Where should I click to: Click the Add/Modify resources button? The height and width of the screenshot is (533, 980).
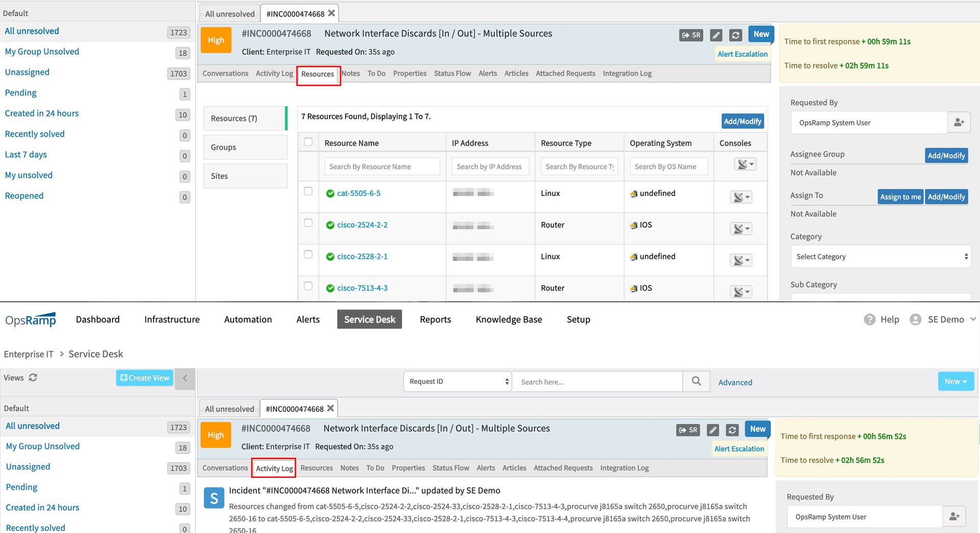(742, 121)
